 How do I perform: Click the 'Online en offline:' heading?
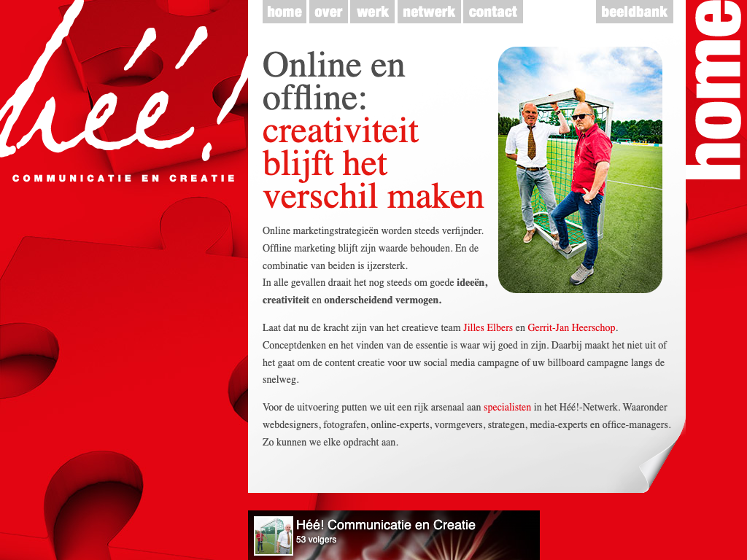[333, 81]
